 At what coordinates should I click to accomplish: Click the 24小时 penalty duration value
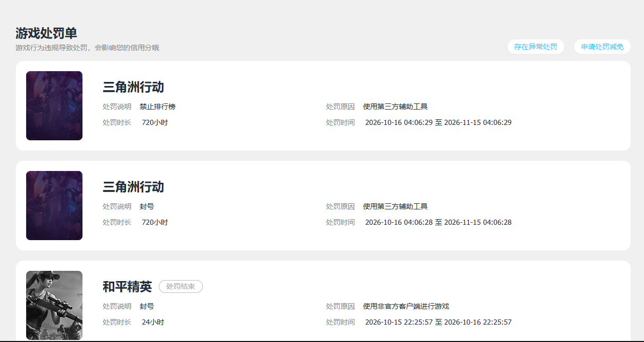point(153,322)
